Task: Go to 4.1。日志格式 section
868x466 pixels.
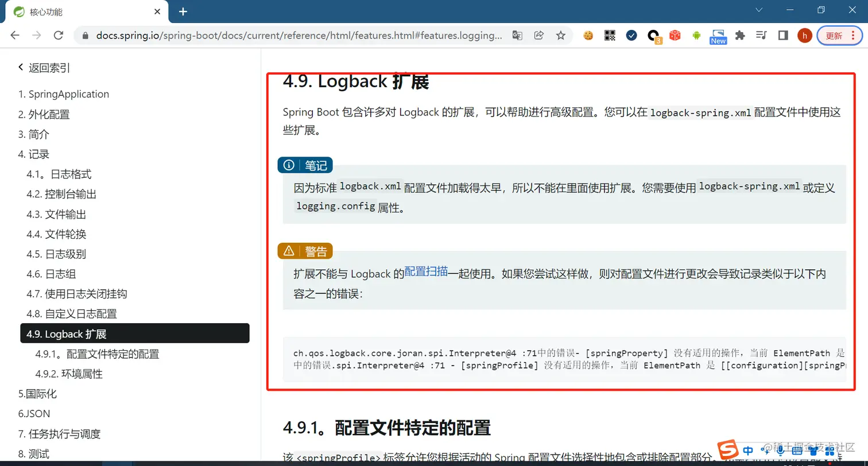Action: [59, 174]
